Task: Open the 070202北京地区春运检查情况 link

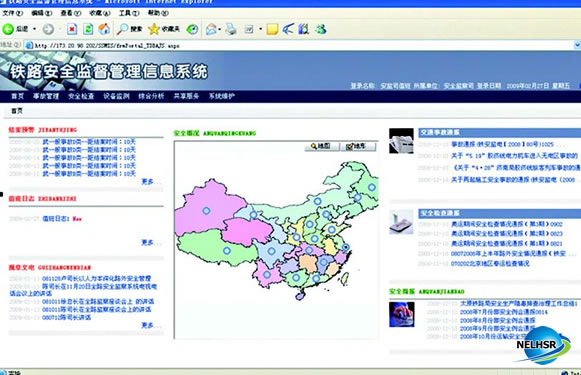Action: tap(490, 263)
